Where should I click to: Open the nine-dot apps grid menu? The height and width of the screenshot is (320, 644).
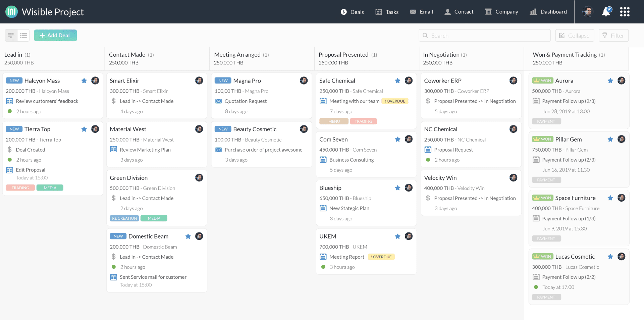(625, 11)
